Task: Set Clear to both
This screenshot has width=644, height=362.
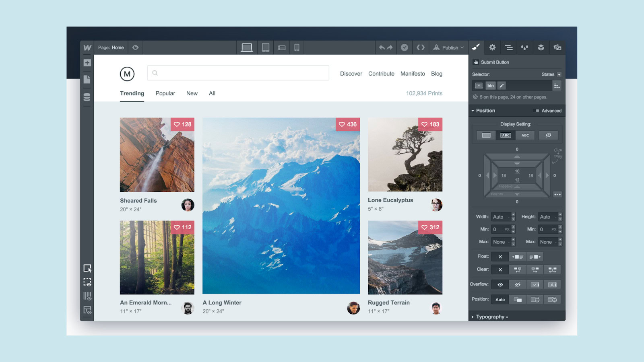Action: (x=552, y=269)
